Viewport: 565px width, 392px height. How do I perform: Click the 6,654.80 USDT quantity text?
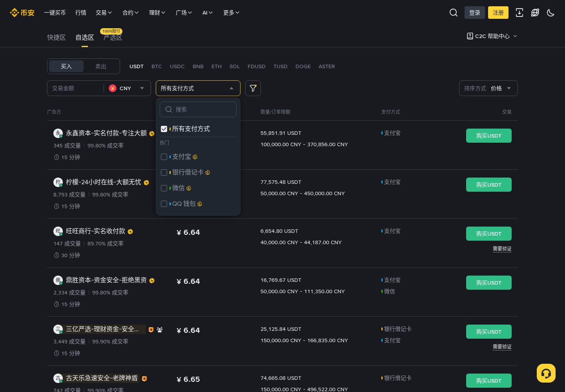point(279,231)
